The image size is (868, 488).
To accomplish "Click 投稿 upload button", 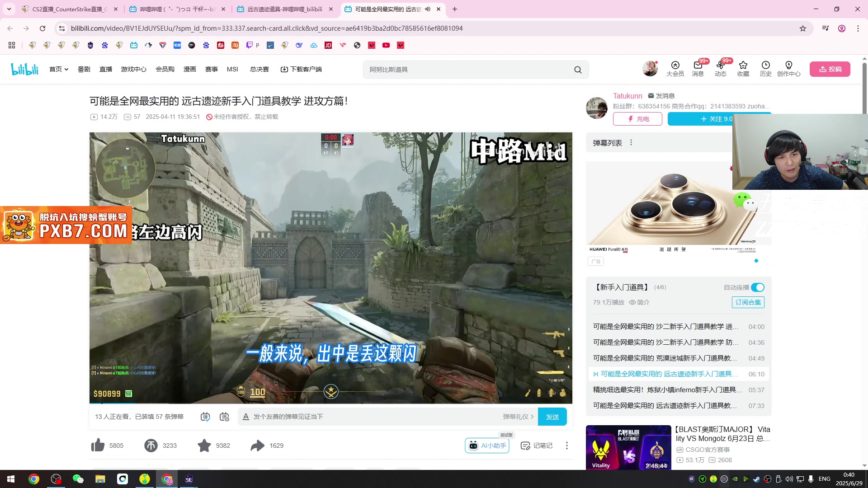I will point(830,69).
